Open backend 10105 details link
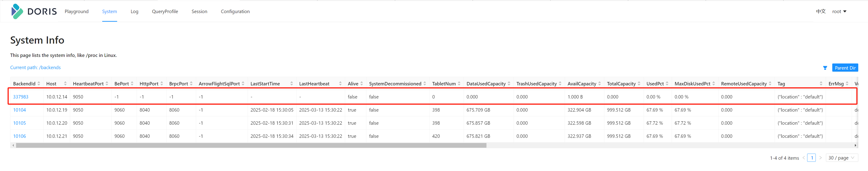The width and height of the screenshot is (868, 171). pos(19,123)
